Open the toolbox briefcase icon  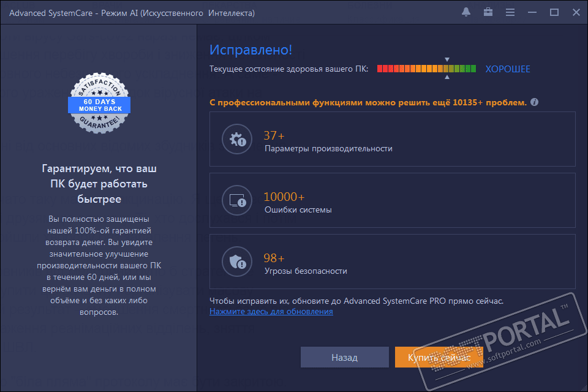coord(488,12)
